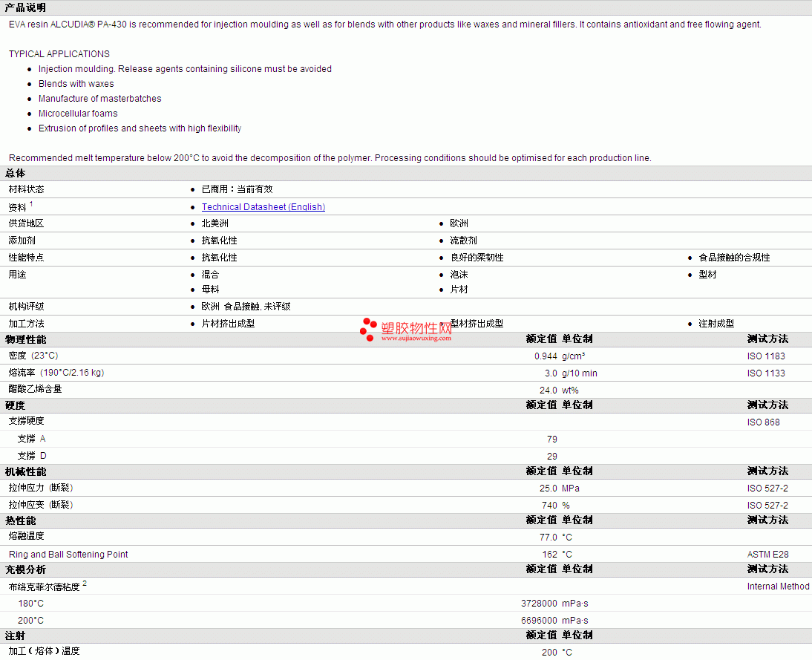
Task: Click Extrusion of profiles and sheets bullet
Action: (140, 128)
